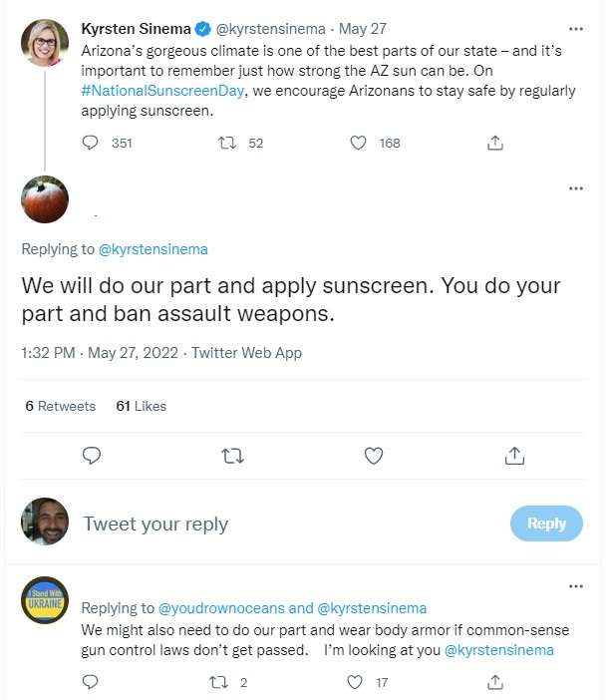Open the pumpkin avatar profile
Viewport: 608px width, 700px height.
click(45, 199)
